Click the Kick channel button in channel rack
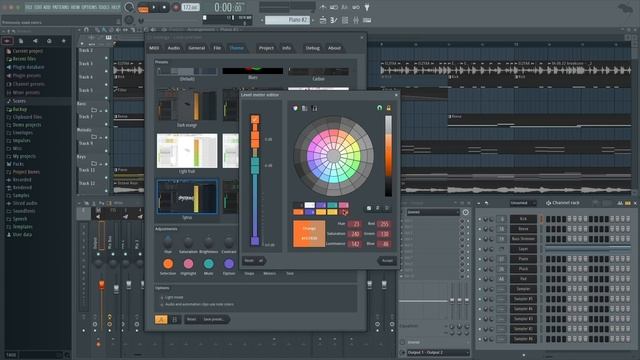This screenshot has width=640, height=360. pos(523,219)
